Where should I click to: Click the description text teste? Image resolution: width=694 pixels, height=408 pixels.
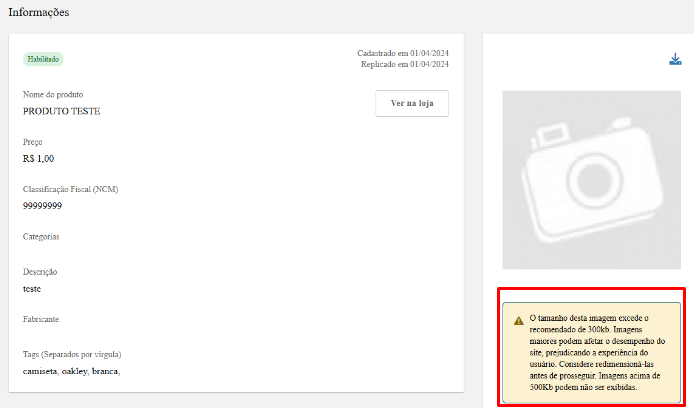32,289
